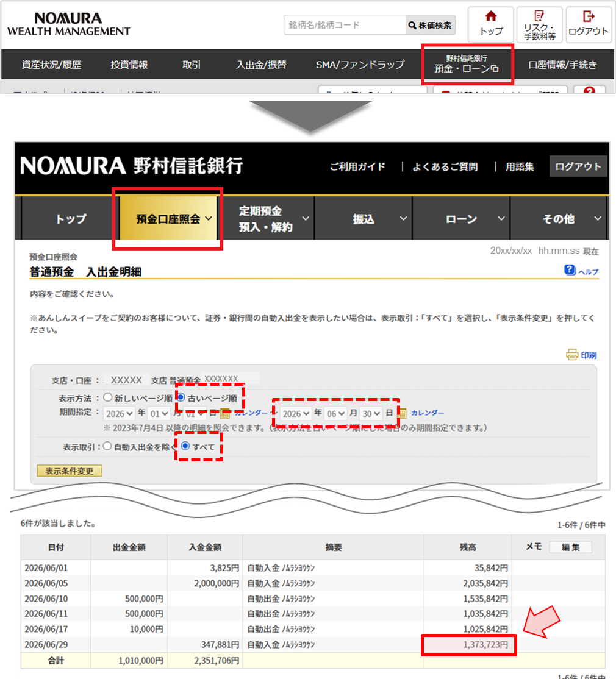The width and height of the screenshot is (616, 679).
Task: Select 新しいページ順 radio button
Action: coord(108,397)
